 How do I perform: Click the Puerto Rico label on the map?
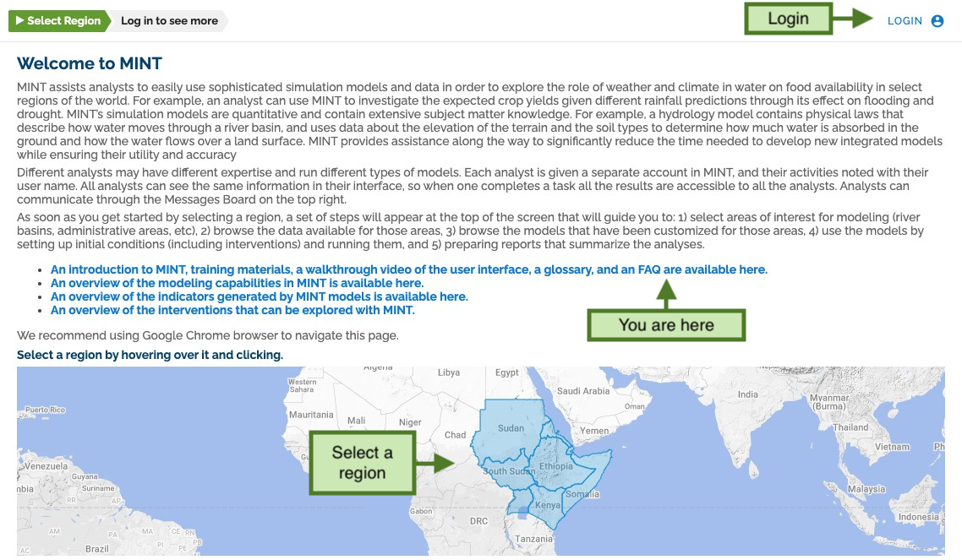coord(45,410)
